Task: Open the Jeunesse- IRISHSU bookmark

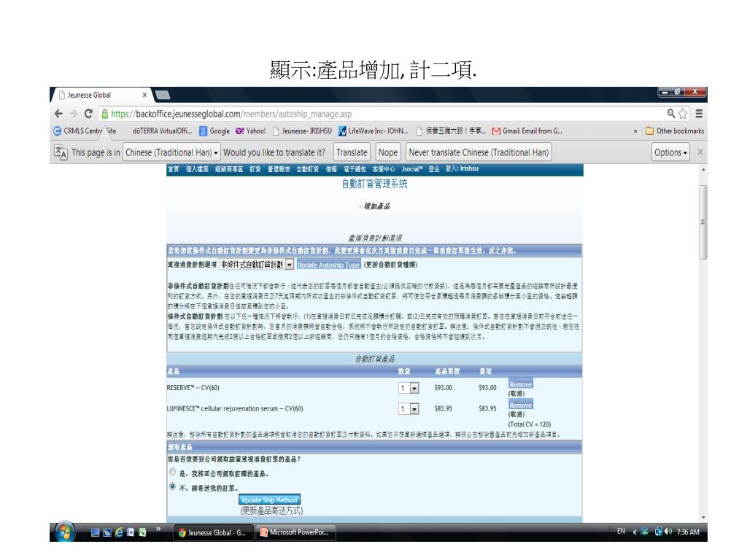Action: [302, 131]
